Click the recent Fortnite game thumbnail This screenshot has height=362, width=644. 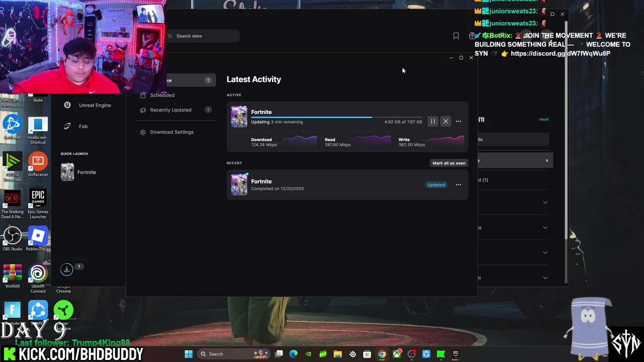[x=239, y=185]
